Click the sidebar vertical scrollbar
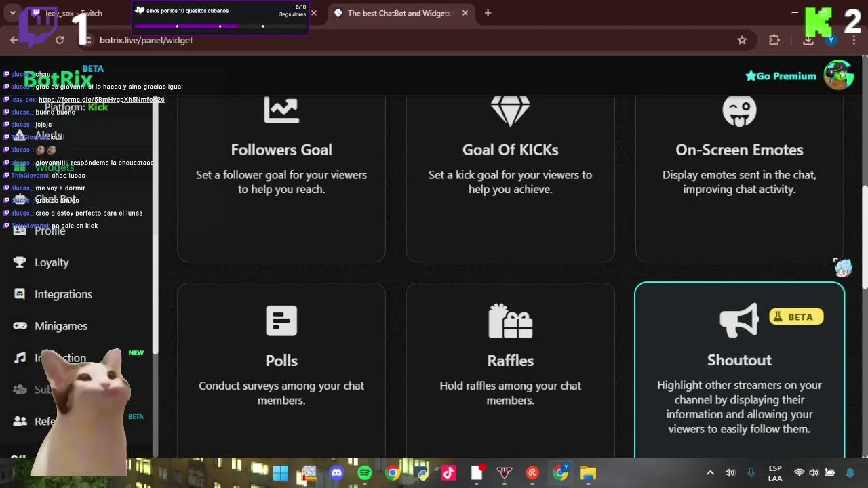Screen dimensions: 868x488 [x=155, y=227]
